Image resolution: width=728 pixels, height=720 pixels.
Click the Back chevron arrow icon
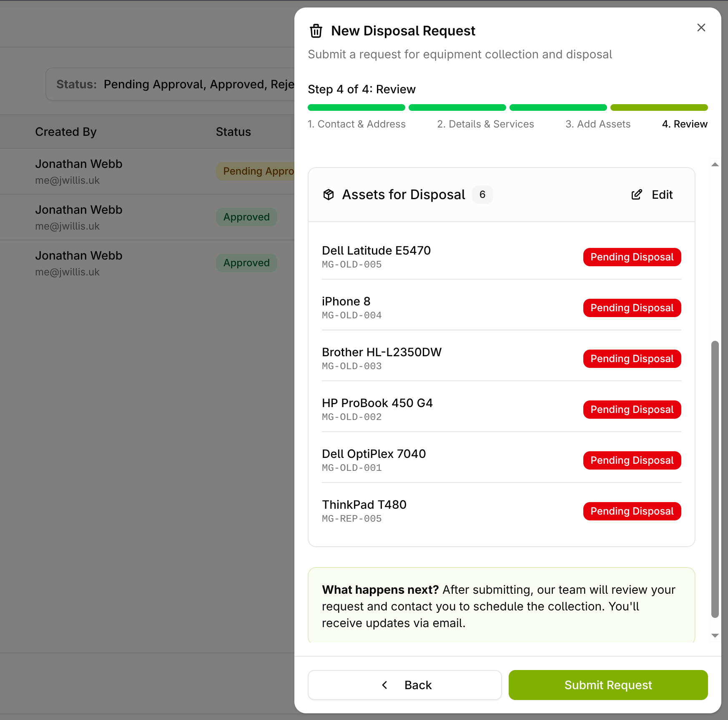point(385,685)
